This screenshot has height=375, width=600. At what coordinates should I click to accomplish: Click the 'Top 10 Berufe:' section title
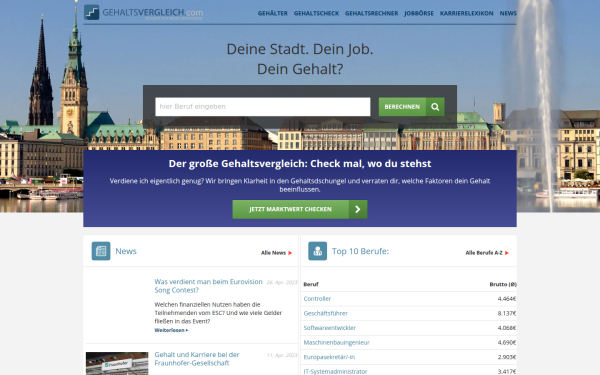(x=360, y=251)
